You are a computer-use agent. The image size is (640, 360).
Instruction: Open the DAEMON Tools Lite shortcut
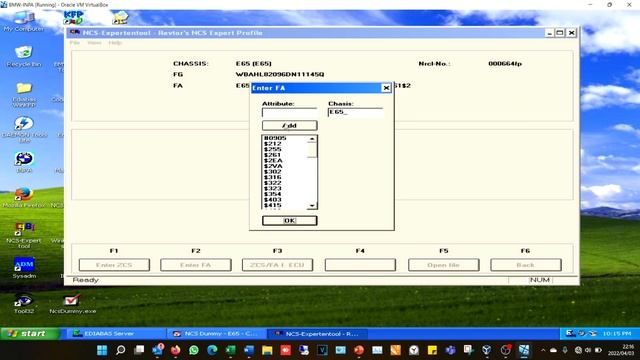[x=24, y=129]
